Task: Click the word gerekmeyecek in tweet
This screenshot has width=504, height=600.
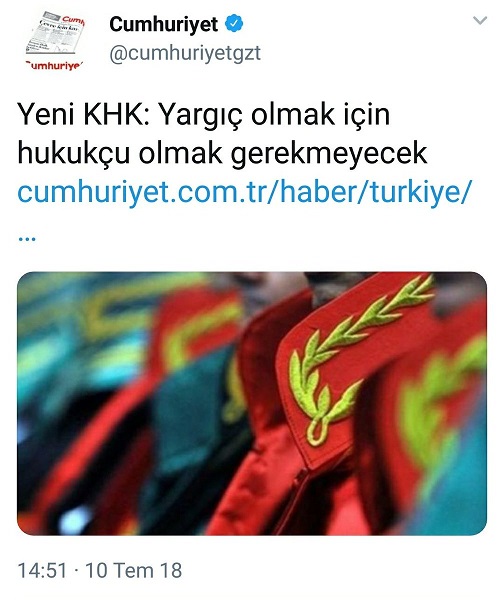Action: point(329,154)
